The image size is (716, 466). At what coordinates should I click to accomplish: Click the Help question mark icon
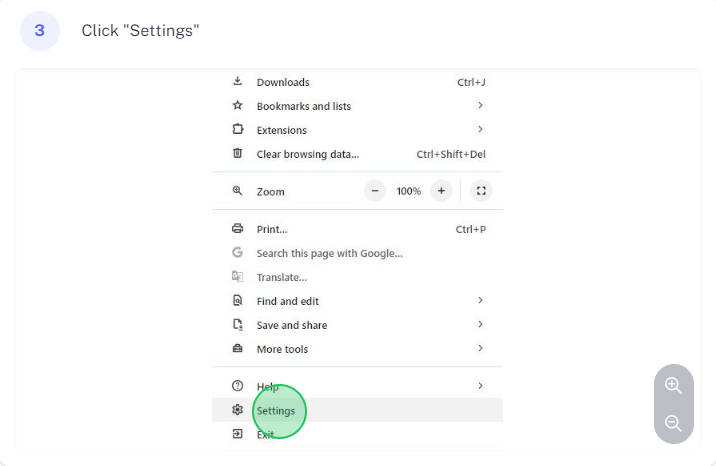tap(237, 386)
